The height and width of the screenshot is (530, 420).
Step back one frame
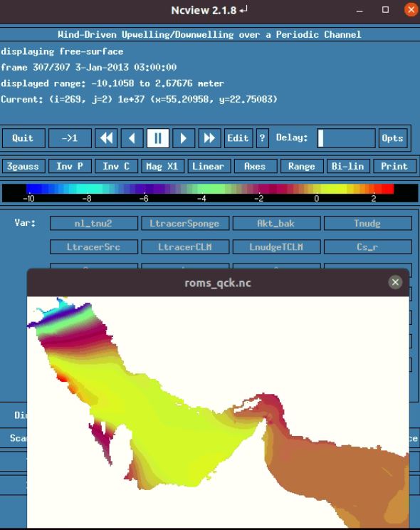tap(132, 138)
